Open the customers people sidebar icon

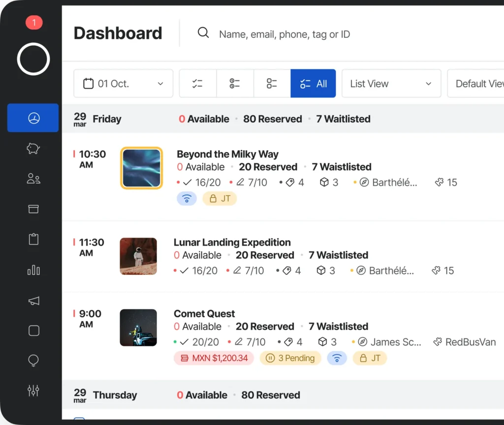coord(33,179)
